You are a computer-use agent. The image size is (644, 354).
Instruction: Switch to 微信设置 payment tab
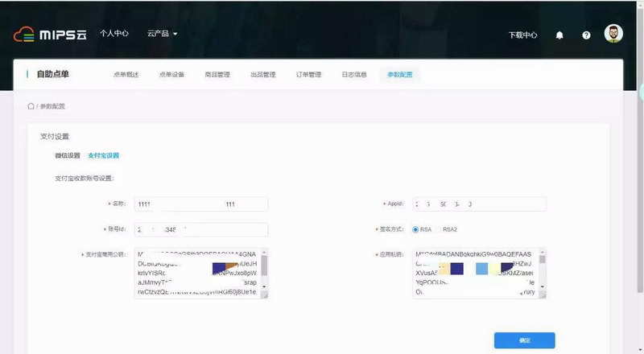68,155
